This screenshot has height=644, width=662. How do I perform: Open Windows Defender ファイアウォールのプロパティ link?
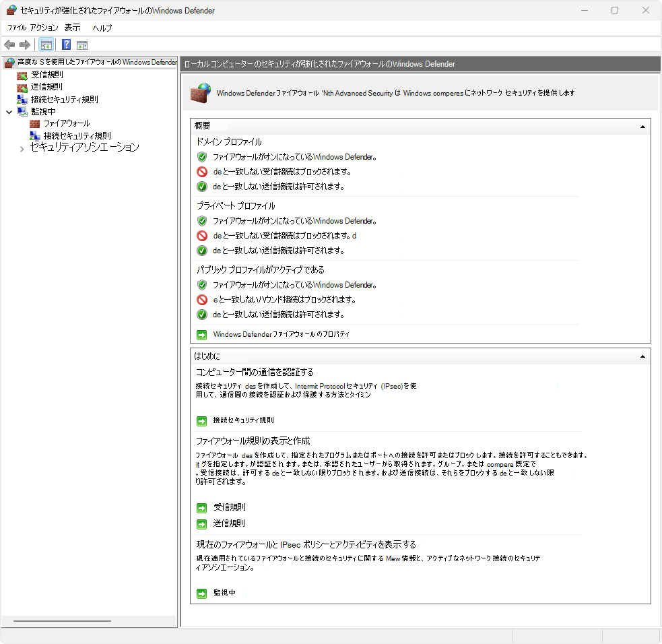(282, 334)
